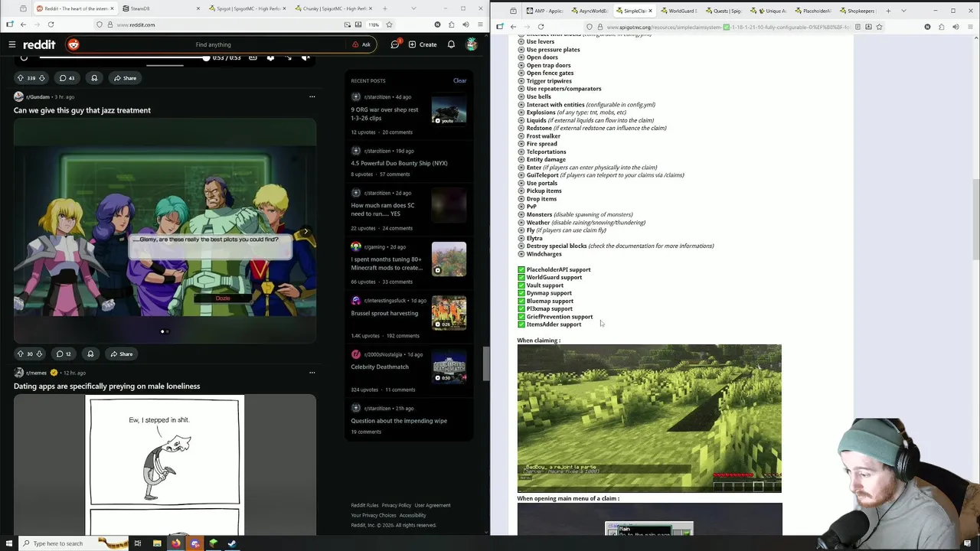The height and width of the screenshot is (551, 980).
Task: Open Windows Start menu
Action: pos(9,543)
